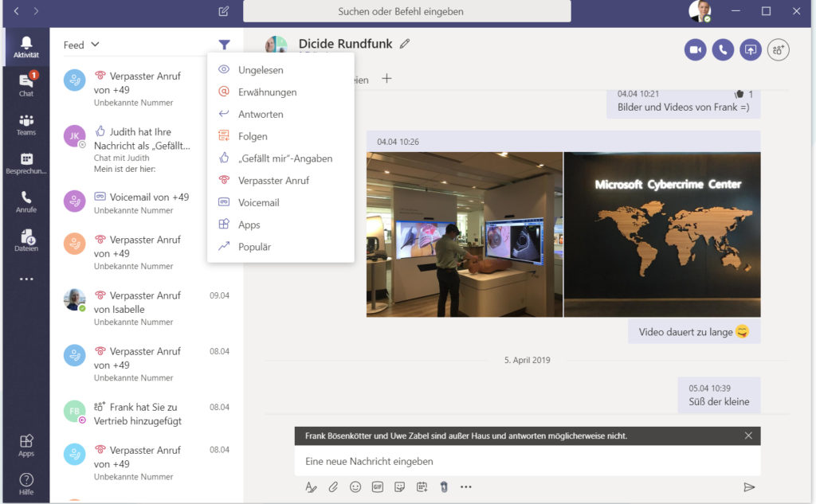Viewport: 816px width, 504px height.
Task: Show more apps via sidebar ellipsis
Action: click(x=26, y=279)
